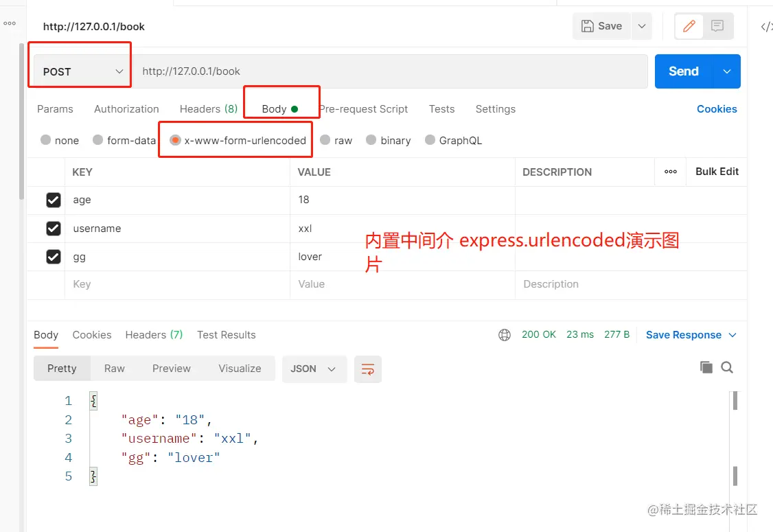Toggle the word wrap lines icon
Screen dimensions: 773x532
click(368, 369)
